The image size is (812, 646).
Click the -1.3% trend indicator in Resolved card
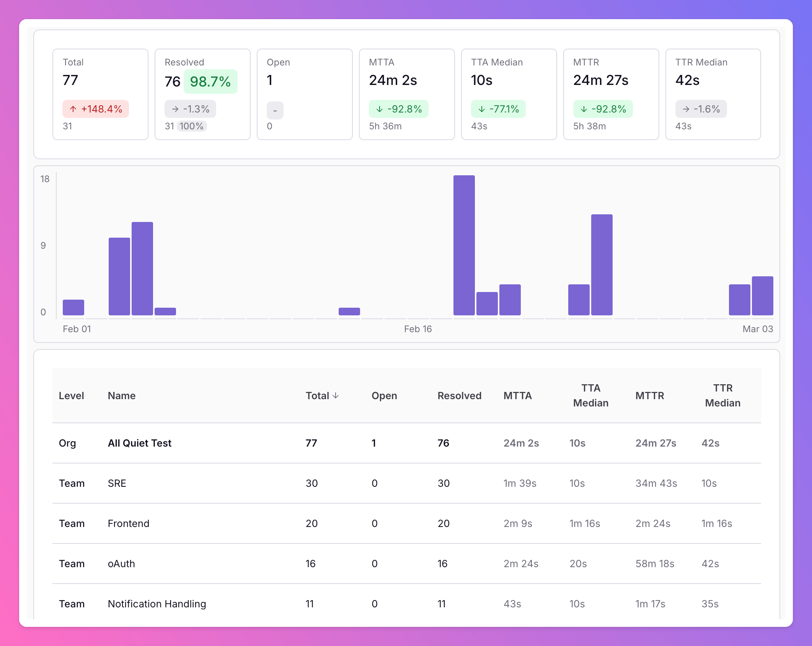click(190, 109)
